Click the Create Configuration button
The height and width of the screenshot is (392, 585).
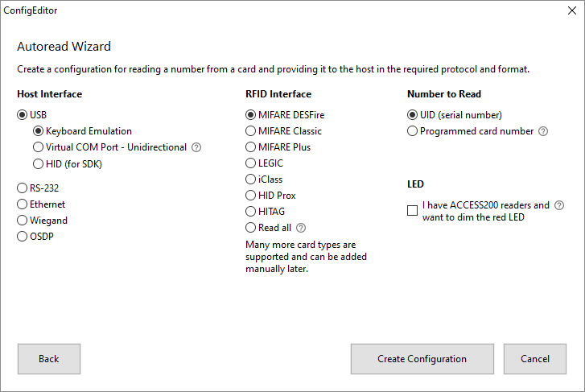pos(422,359)
